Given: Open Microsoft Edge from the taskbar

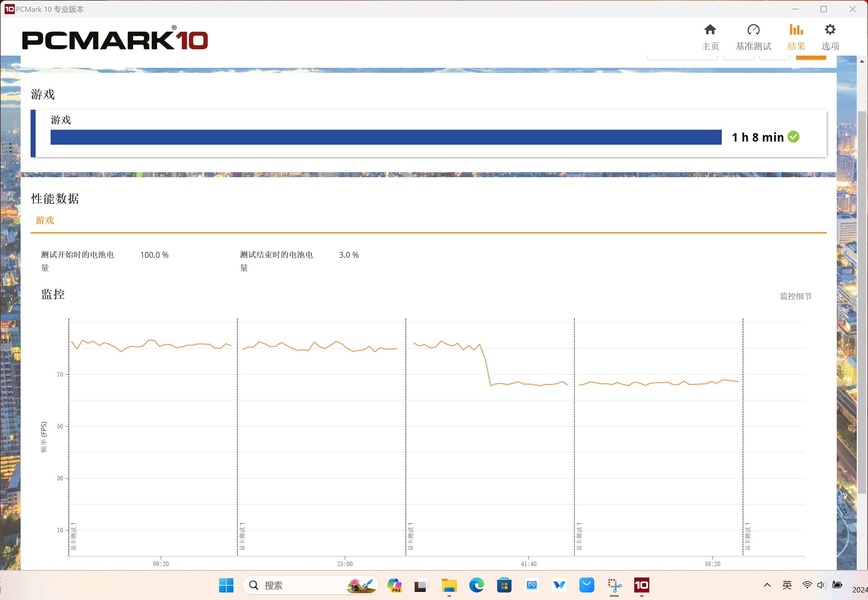Looking at the screenshot, I should pos(476,585).
